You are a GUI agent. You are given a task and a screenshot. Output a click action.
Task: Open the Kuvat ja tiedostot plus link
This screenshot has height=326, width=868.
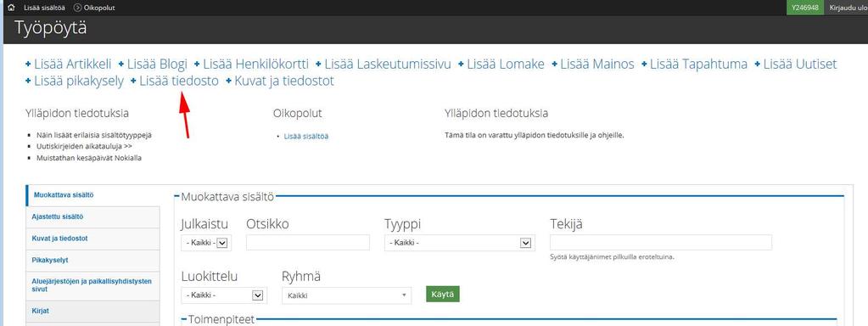pyautogui.click(x=284, y=81)
